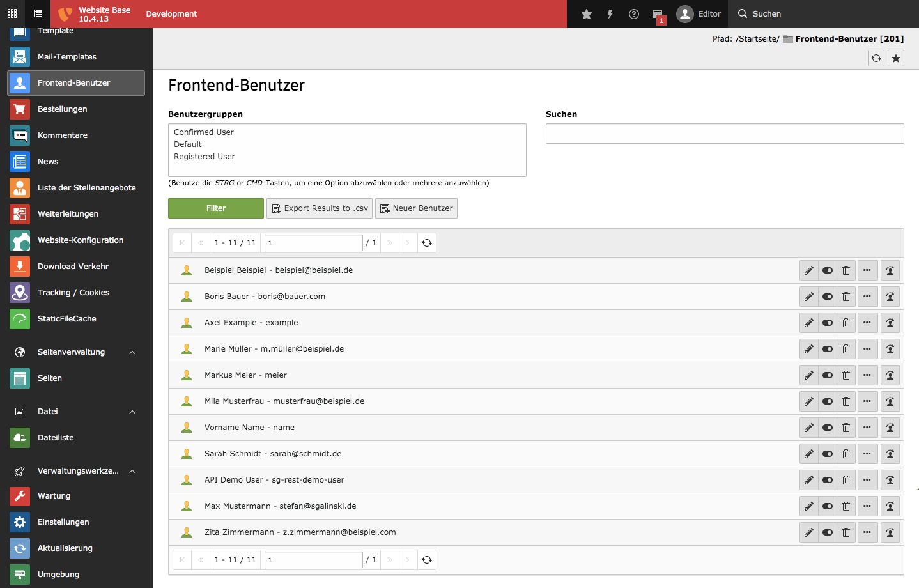Reload the page using refresh icon in header

876,58
